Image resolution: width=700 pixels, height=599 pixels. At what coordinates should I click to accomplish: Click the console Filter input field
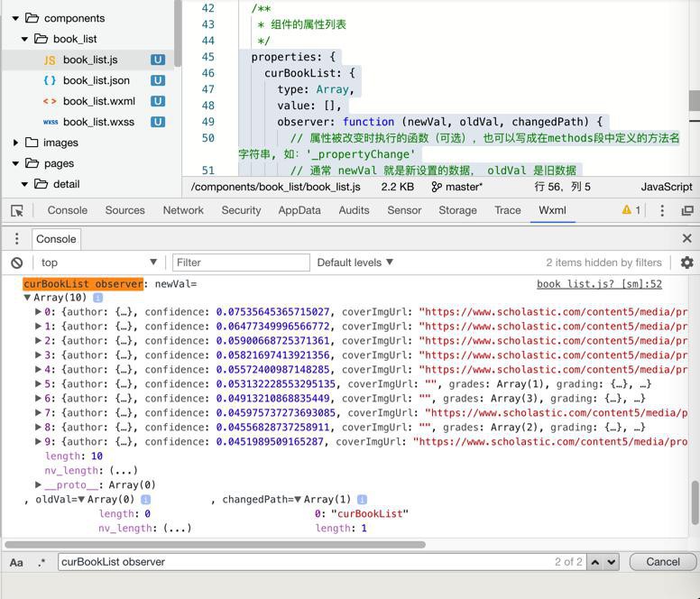click(x=239, y=263)
